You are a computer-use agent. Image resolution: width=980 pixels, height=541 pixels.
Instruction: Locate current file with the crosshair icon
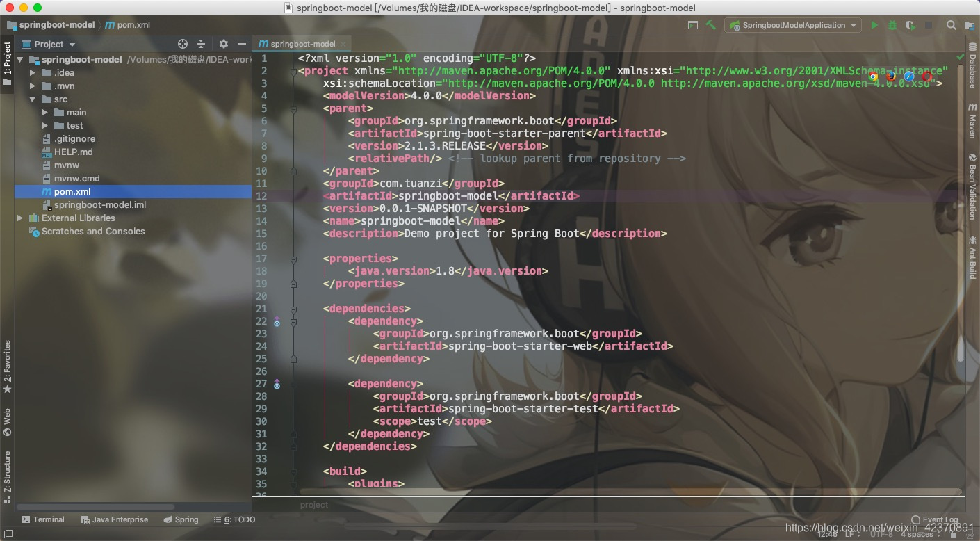click(x=183, y=44)
